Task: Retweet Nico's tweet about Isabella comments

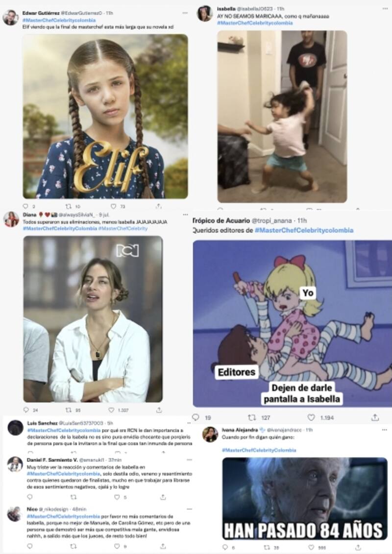Action: [73, 546]
